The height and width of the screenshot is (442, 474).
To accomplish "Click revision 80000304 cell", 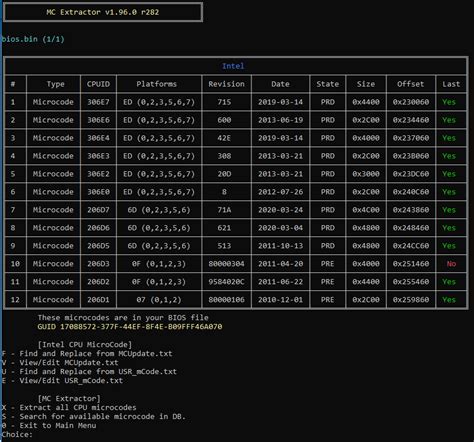I will click(x=226, y=264).
